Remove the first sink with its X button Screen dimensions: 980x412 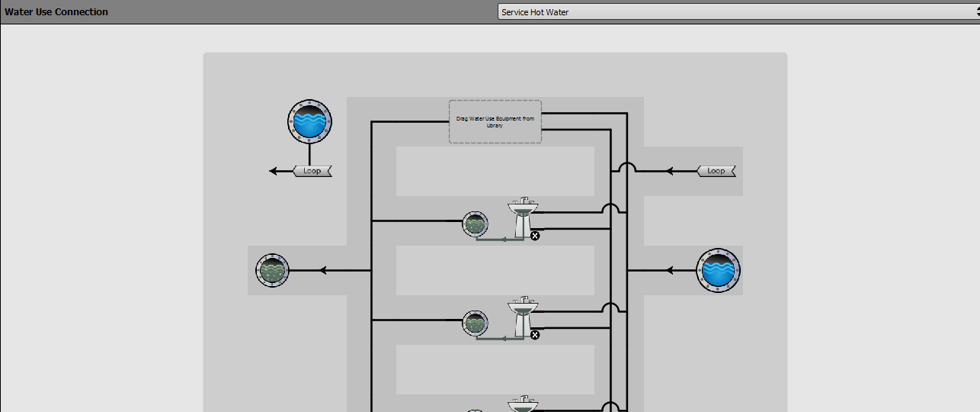coord(535,236)
